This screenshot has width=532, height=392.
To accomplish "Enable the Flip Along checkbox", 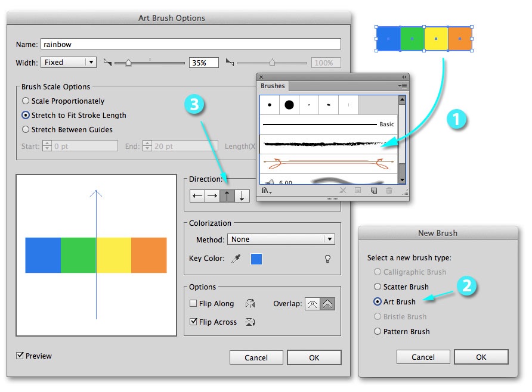I will tap(193, 304).
